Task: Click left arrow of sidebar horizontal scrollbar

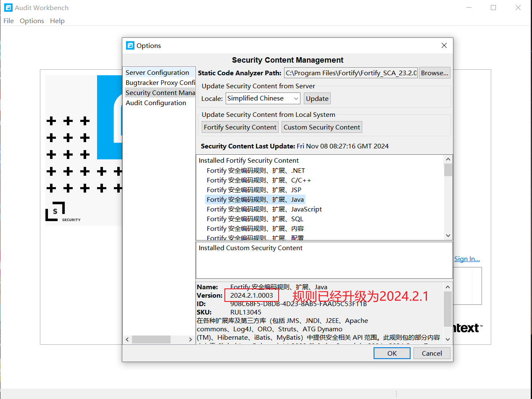Action: coord(127,339)
